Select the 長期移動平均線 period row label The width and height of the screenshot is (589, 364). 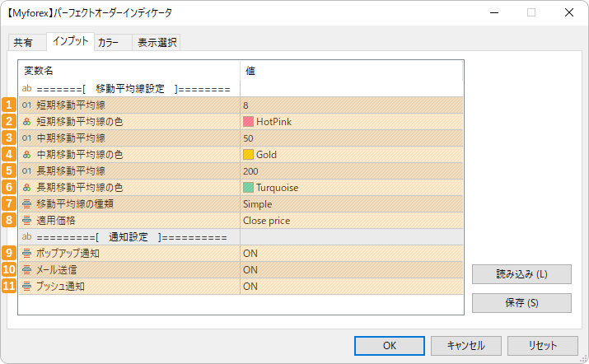coord(71,171)
